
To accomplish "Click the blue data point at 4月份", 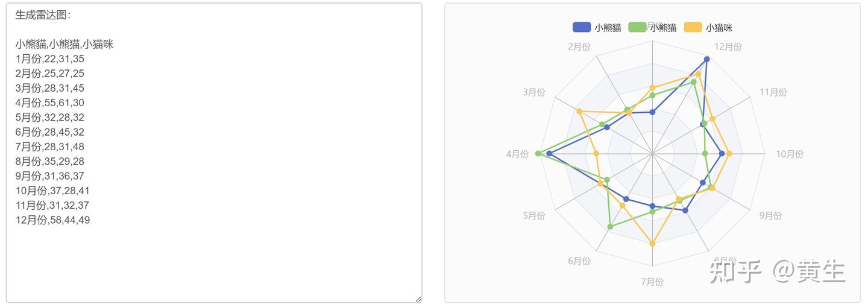I will point(549,154).
